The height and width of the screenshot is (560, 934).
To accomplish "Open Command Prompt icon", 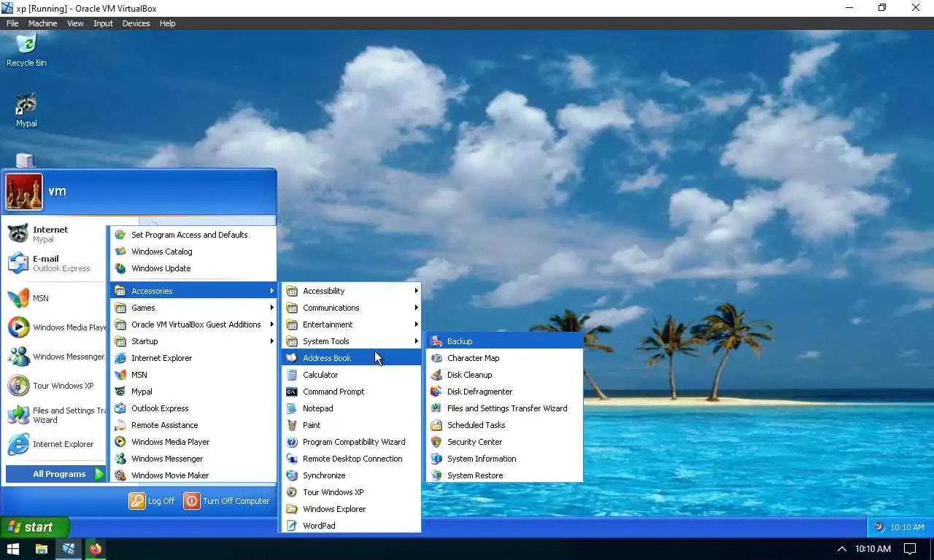I will [x=292, y=392].
